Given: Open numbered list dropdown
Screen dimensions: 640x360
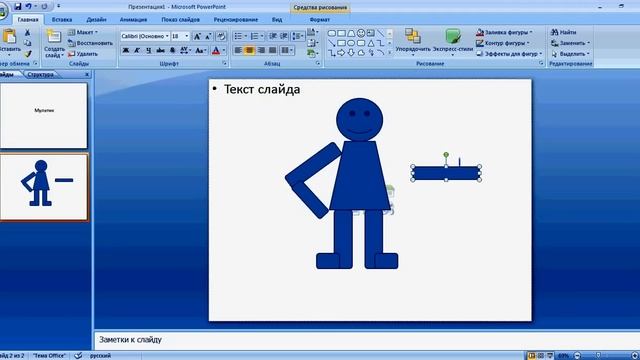Looking at the screenshot, I should [262, 36].
